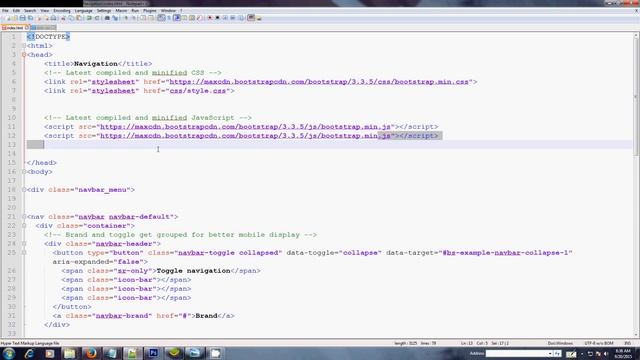Open the Windows Start menu

tap(8, 353)
